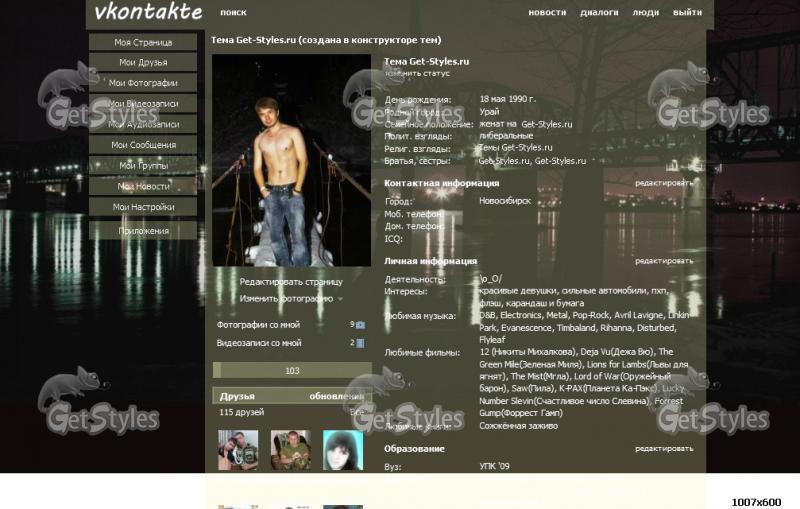Image resolution: width=800 pixels, height=509 pixels.
Task: Click the page title Тема Get-Styles.ru (создана в конструкторе тем)
Action: pyautogui.click(x=326, y=40)
